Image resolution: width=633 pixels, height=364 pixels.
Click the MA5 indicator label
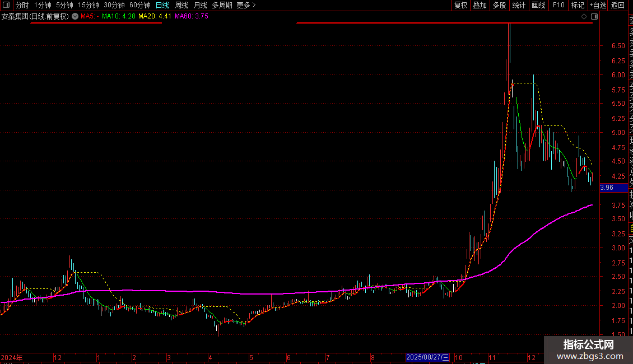click(x=90, y=17)
